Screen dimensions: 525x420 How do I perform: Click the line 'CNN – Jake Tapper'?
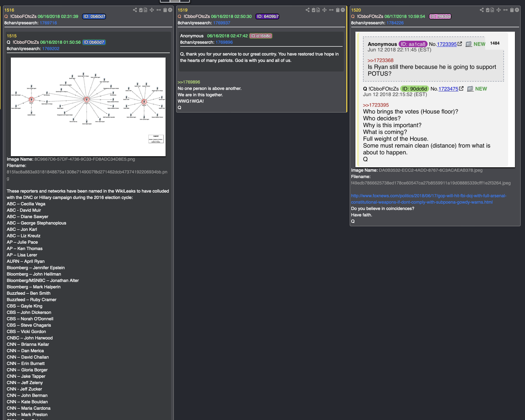pyautogui.click(x=26, y=376)
